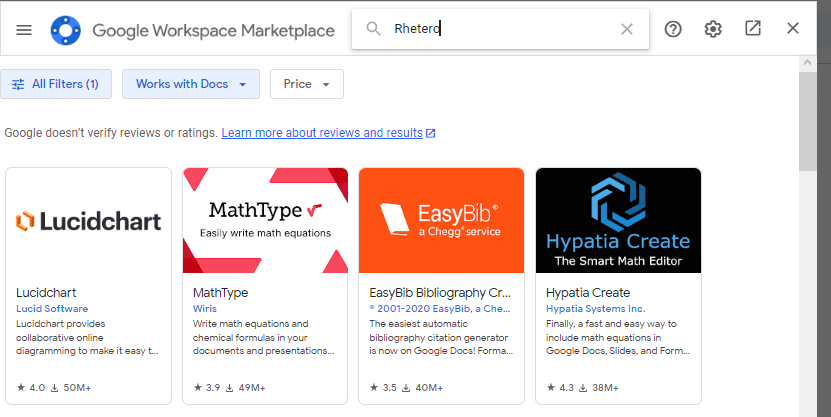Click the scrollbar up arrow

click(x=807, y=63)
